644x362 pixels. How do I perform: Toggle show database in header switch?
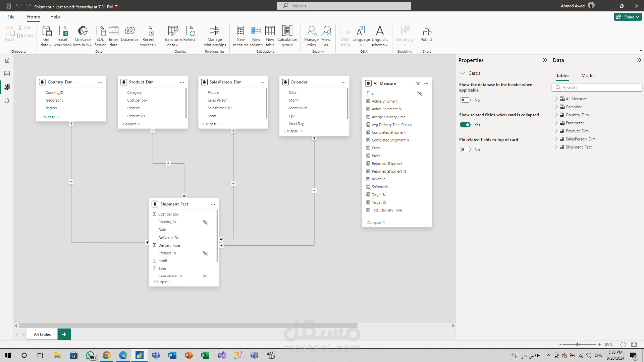point(465,100)
